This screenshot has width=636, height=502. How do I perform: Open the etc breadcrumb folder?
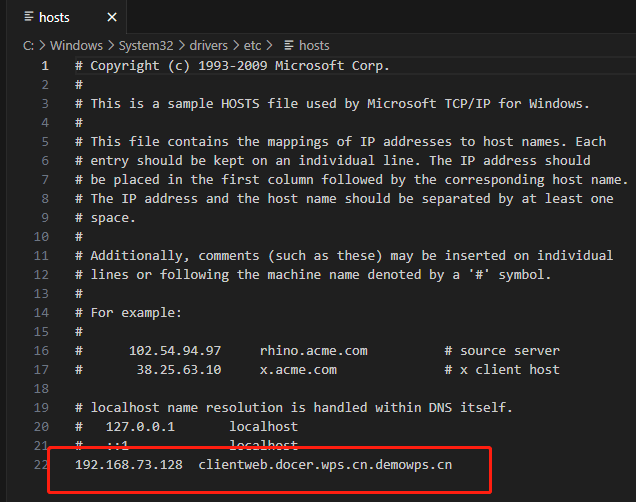[x=252, y=45]
